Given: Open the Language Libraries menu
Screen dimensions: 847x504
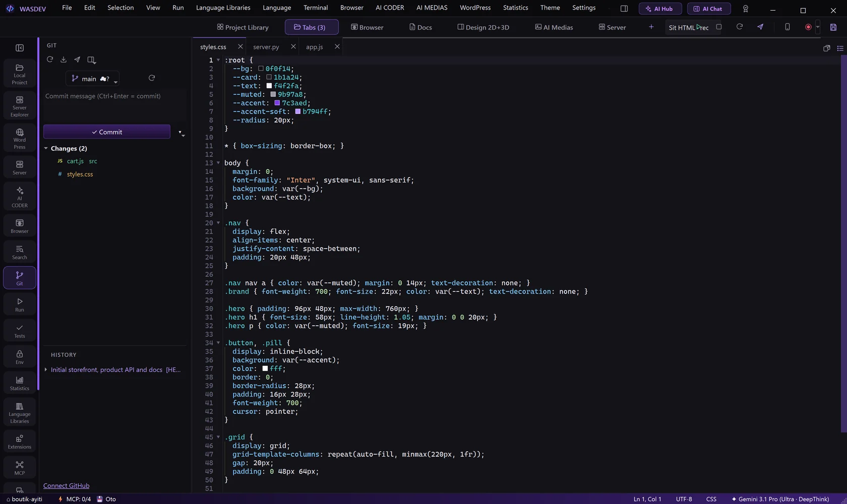Looking at the screenshot, I should (223, 8).
